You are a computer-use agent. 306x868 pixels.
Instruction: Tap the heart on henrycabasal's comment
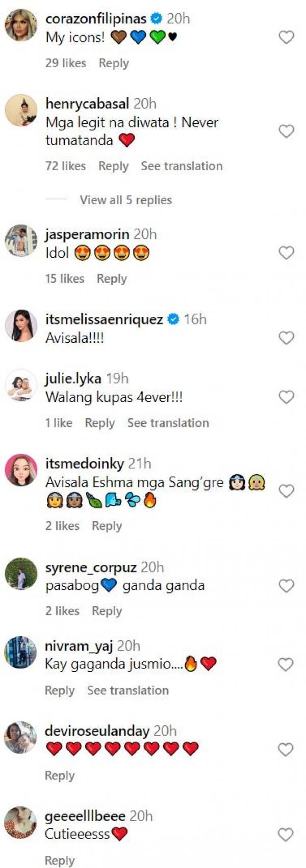point(286,131)
